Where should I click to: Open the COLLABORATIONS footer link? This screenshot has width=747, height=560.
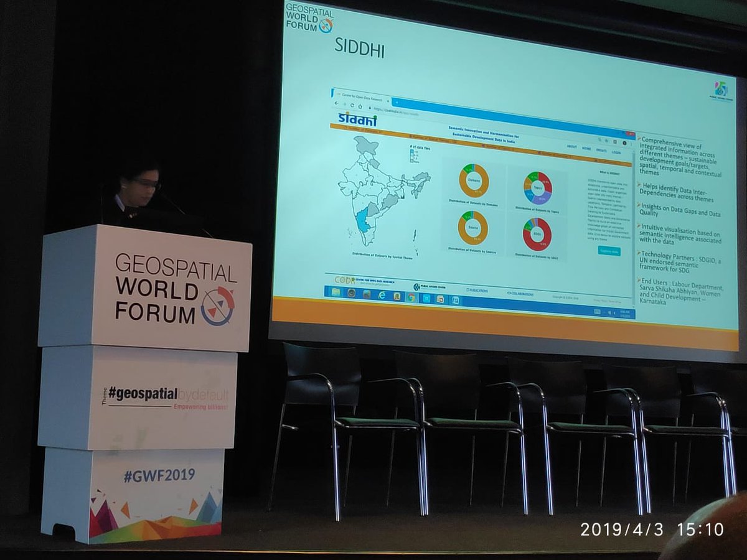pos(520,294)
